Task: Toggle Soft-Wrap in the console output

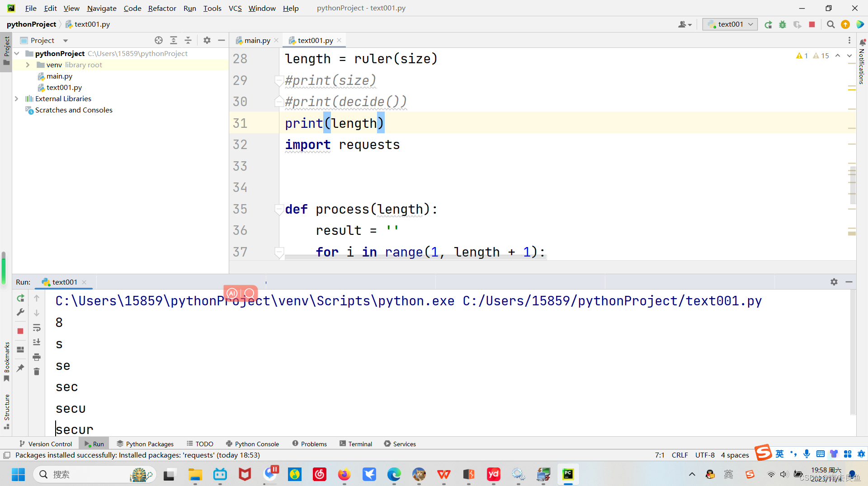Action: pos(37,328)
